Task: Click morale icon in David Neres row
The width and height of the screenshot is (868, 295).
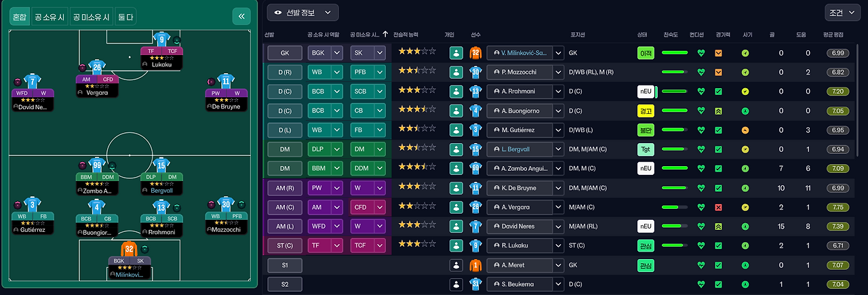Action: point(745,226)
